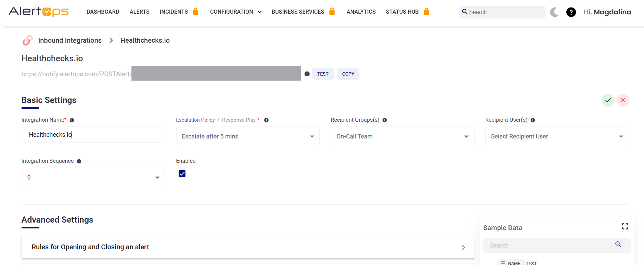The image size is (644, 265).
Task: Click the Integration Name input field
Action: coord(93,135)
